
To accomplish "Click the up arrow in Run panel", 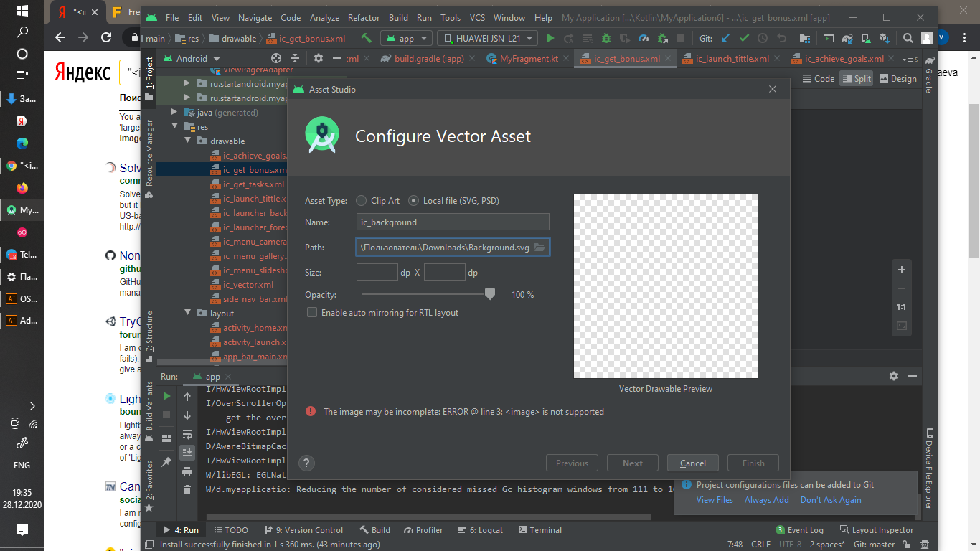I will [x=187, y=396].
